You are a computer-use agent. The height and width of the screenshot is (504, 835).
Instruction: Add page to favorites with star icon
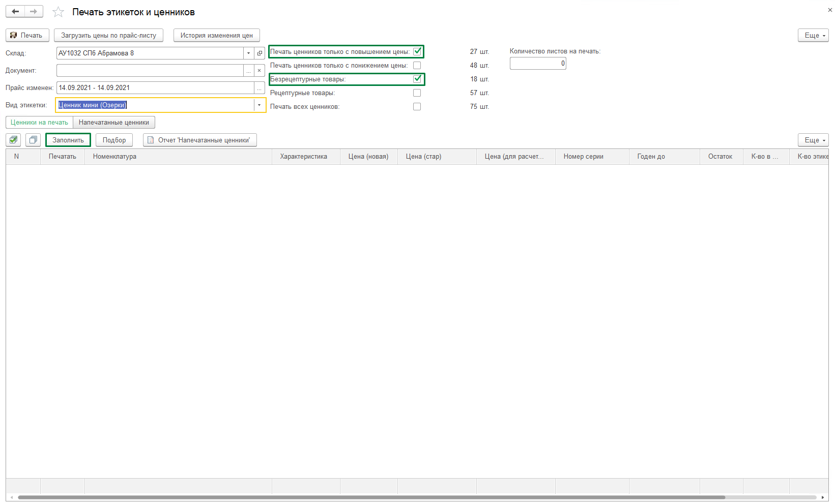click(x=59, y=12)
